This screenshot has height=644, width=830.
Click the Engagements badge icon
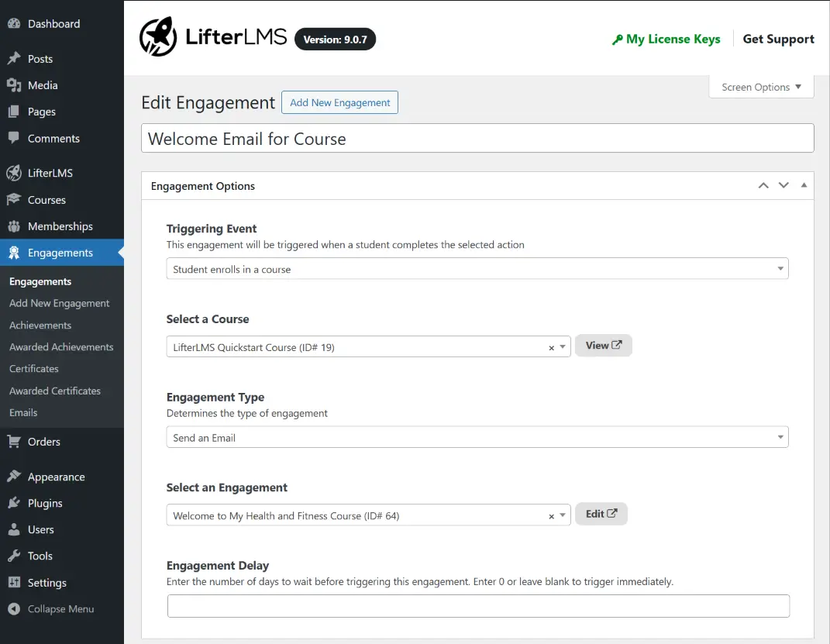click(14, 252)
